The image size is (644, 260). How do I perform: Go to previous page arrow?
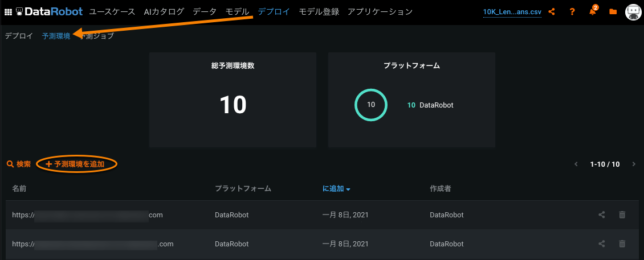tap(576, 164)
